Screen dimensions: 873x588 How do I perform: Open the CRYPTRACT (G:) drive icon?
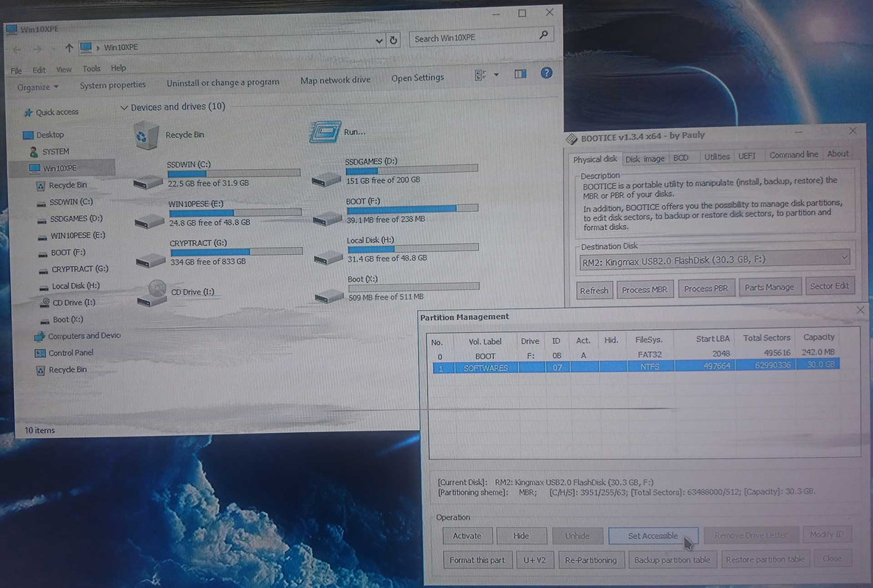coord(151,260)
